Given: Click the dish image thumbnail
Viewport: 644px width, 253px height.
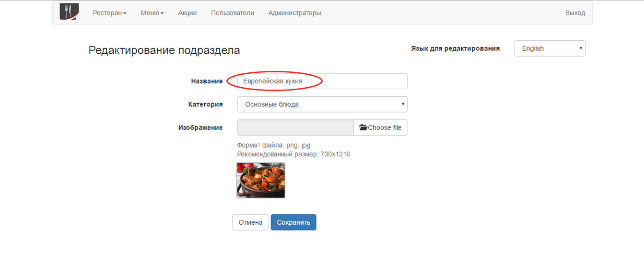Looking at the screenshot, I should (x=261, y=180).
